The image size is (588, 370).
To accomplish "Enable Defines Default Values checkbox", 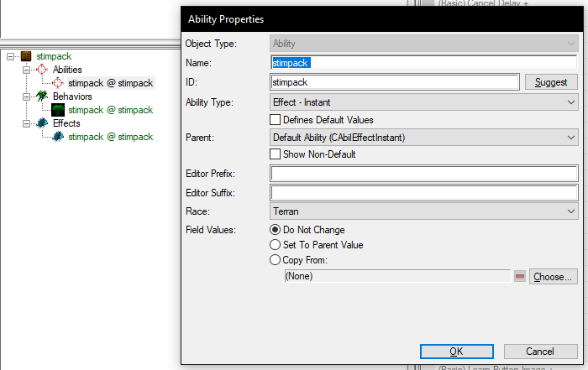I will click(x=275, y=120).
